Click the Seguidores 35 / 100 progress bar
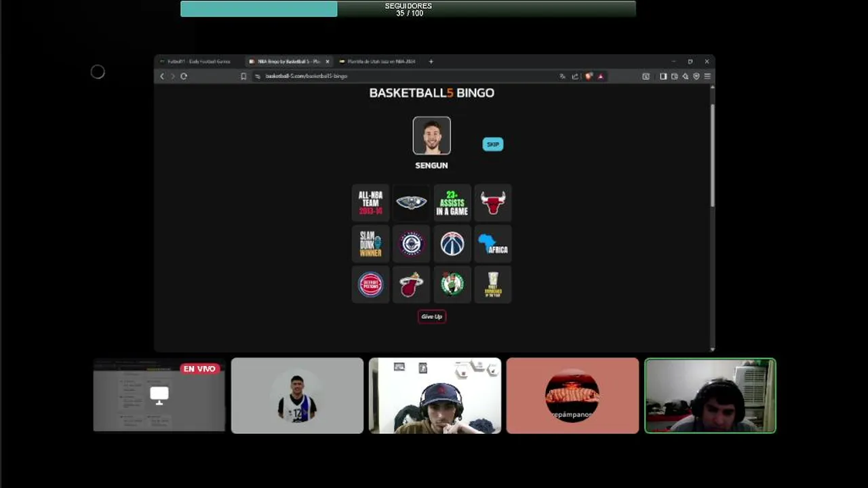 (408, 9)
